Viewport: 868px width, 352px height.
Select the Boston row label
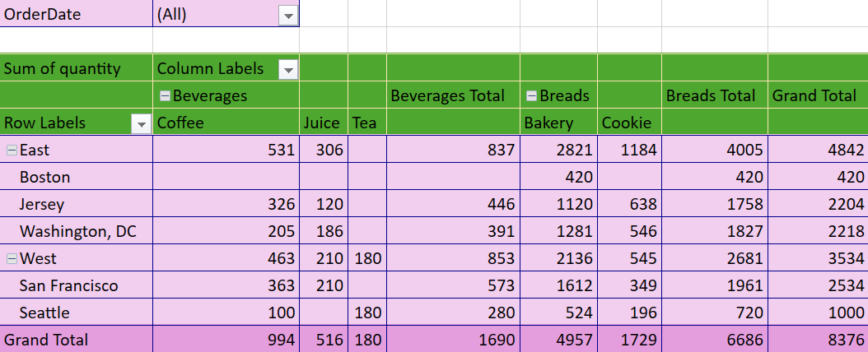[44, 177]
